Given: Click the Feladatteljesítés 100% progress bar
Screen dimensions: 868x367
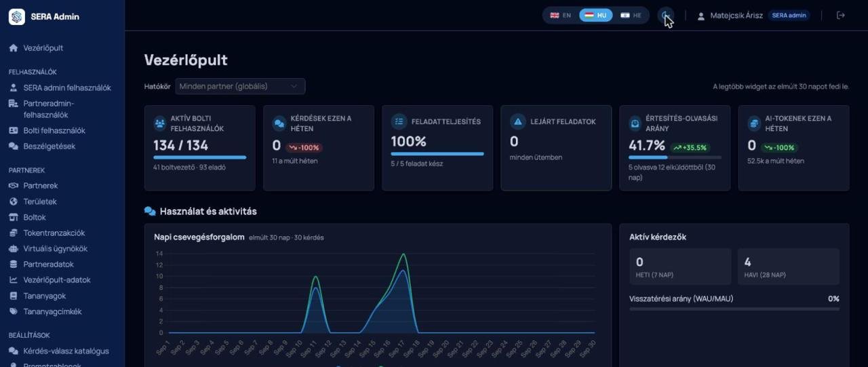Looking at the screenshot, I should pyautogui.click(x=437, y=154).
